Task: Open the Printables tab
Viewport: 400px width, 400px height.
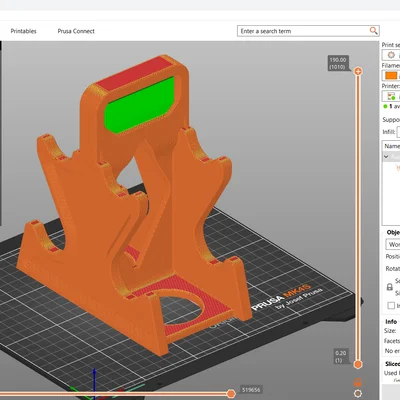Action: 23,31
